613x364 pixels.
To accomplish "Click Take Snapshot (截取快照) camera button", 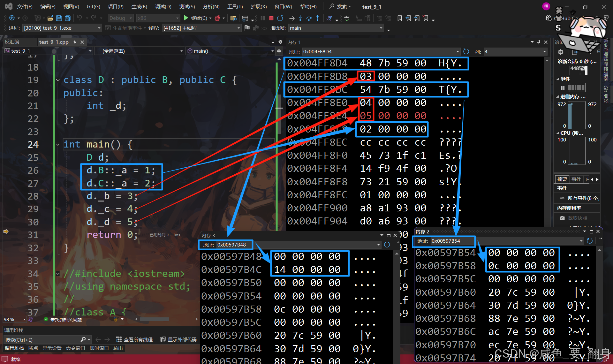I will 574,218.
